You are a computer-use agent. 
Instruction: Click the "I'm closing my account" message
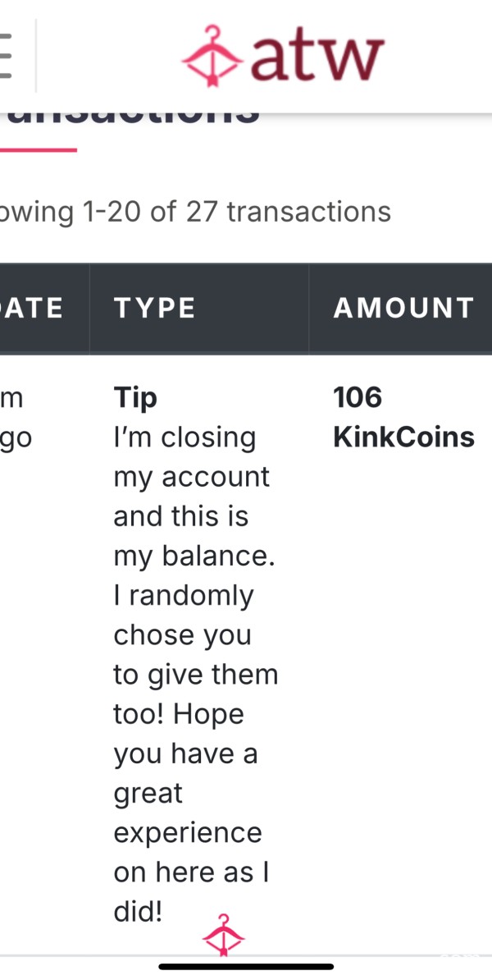tap(191, 457)
